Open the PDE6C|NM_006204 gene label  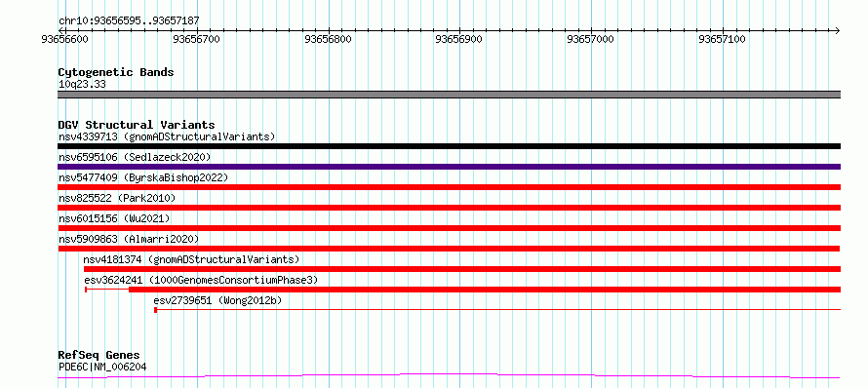[102, 367]
